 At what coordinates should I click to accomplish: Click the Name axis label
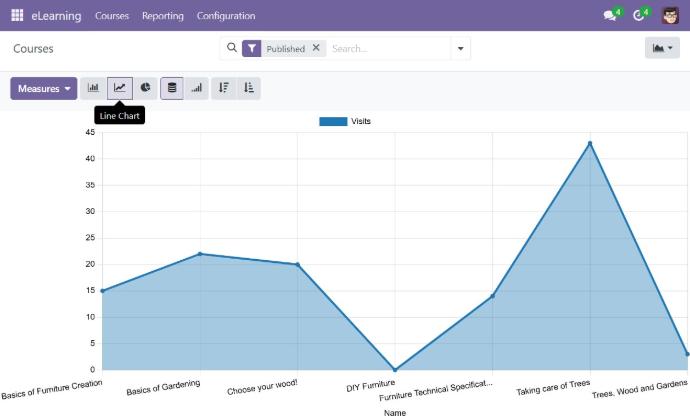395,413
